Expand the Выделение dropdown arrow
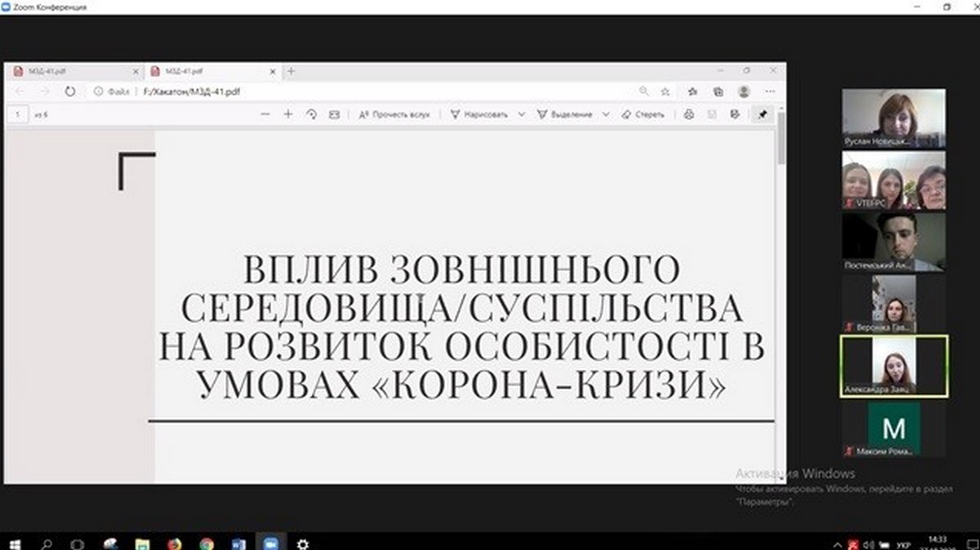The width and height of the screenshot is (980, 550). point(605,115)
